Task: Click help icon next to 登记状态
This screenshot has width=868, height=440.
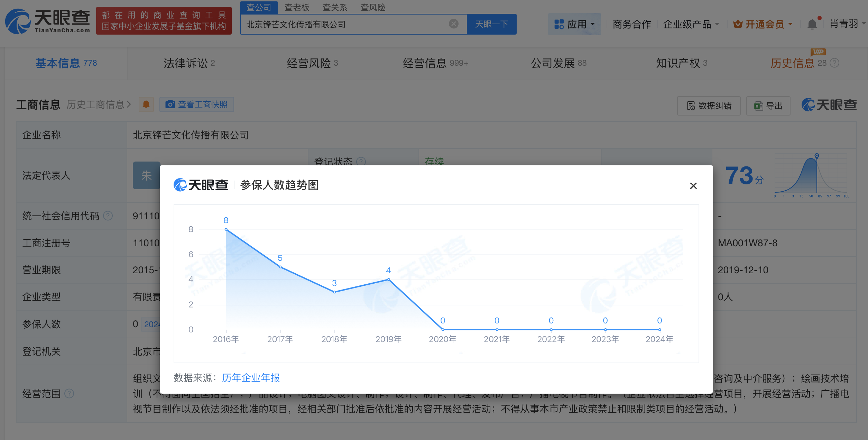Action: [361, 161]
